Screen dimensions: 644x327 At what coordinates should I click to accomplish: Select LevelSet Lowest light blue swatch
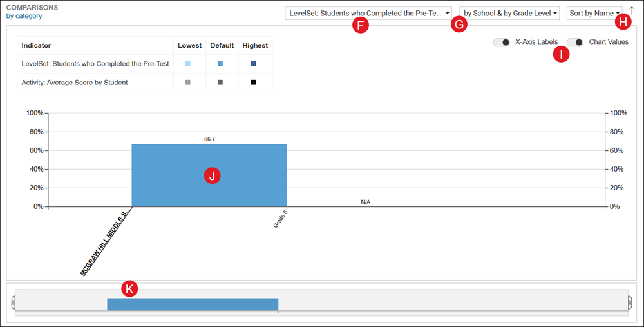pos(188,64)
